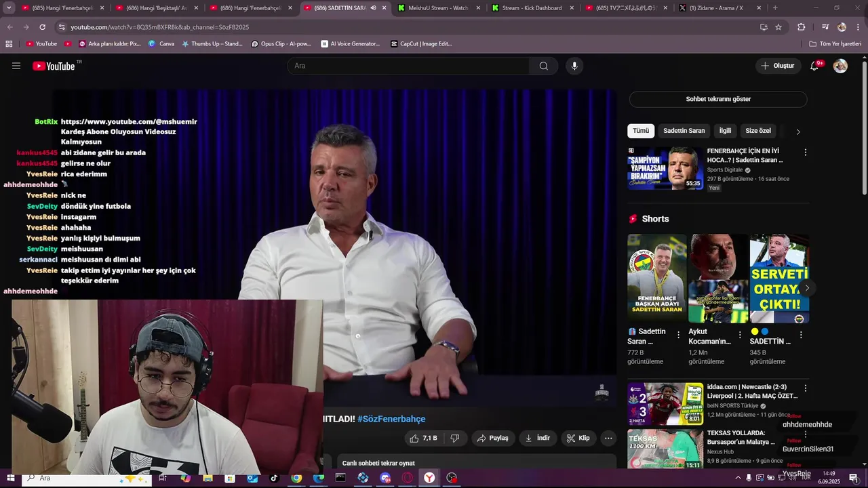Select the İlgili filter chip

[x=725, y=131]
